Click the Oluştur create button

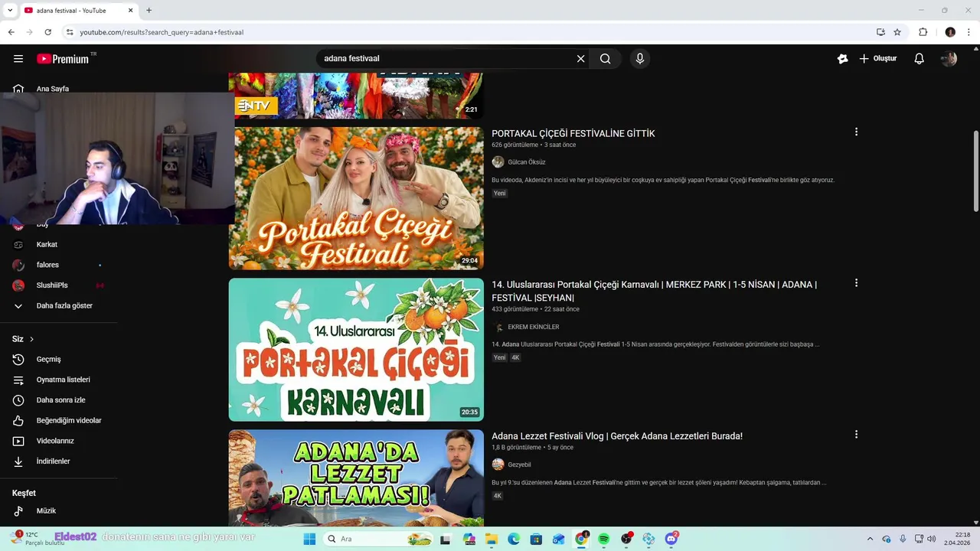[x=877, y=59]
